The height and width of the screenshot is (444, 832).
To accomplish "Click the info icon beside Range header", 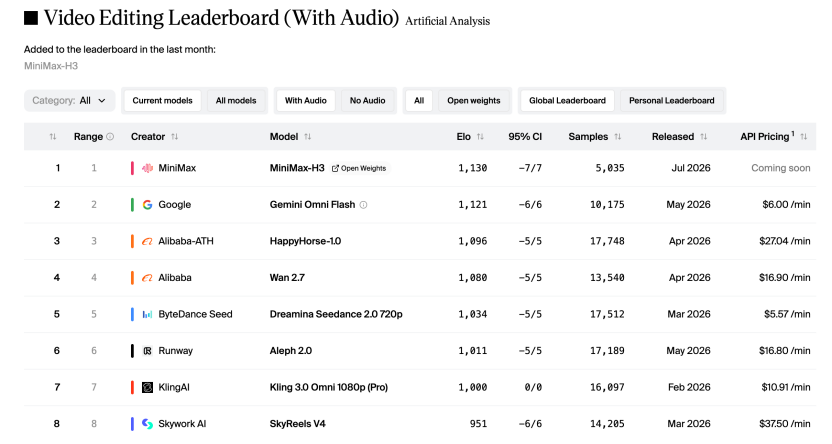I will pyautogui.click(x=110, y=136).
